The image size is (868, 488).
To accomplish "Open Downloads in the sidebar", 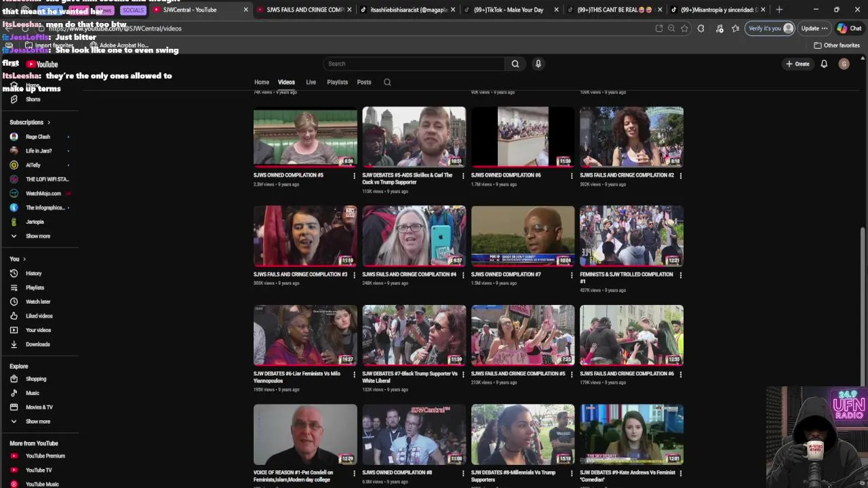I will [x=37, y=344].
